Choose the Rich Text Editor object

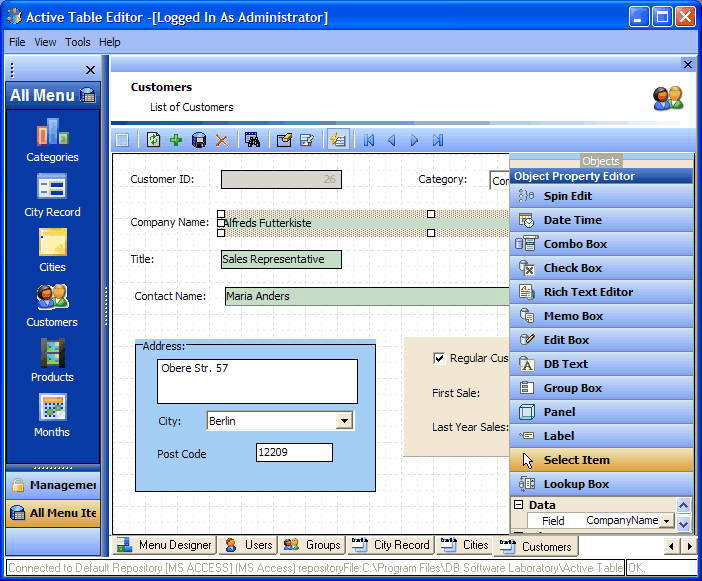coord(601,292)
